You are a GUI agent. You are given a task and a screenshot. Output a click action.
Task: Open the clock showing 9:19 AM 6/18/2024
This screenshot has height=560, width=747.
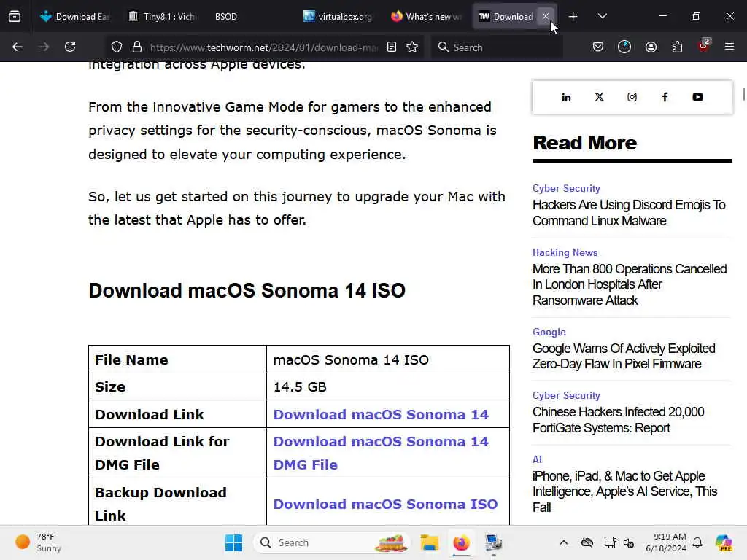point(666,542)
